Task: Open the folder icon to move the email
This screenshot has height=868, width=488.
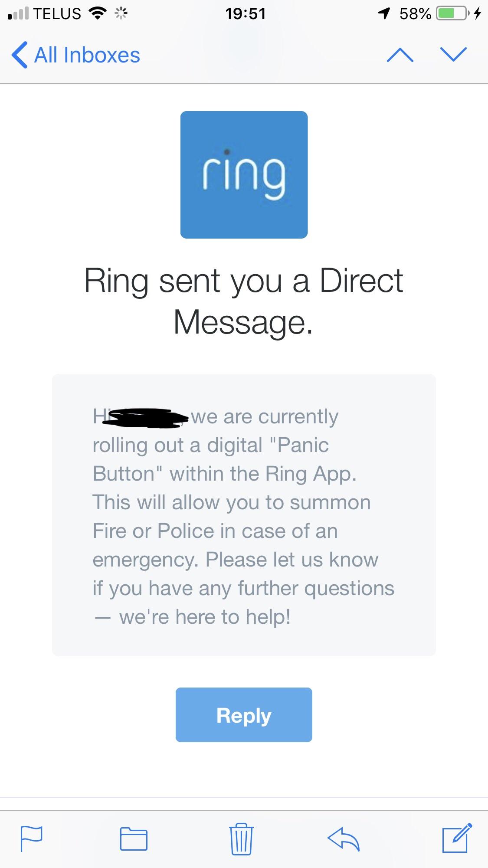Action: click(134, 838)
